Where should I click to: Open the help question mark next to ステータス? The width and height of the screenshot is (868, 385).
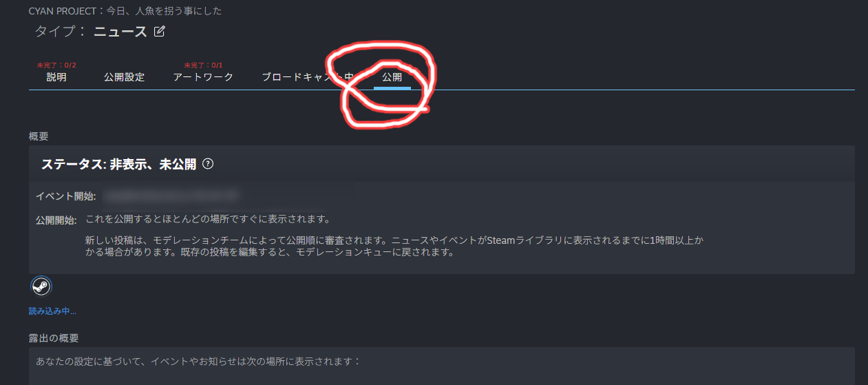[x=208, y=164]
